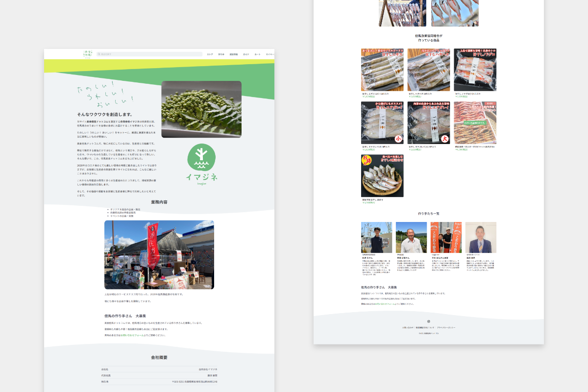The image size is (588, 392).
Task: Select the shrimp set product thumbnail
Action: pos(475,122)
